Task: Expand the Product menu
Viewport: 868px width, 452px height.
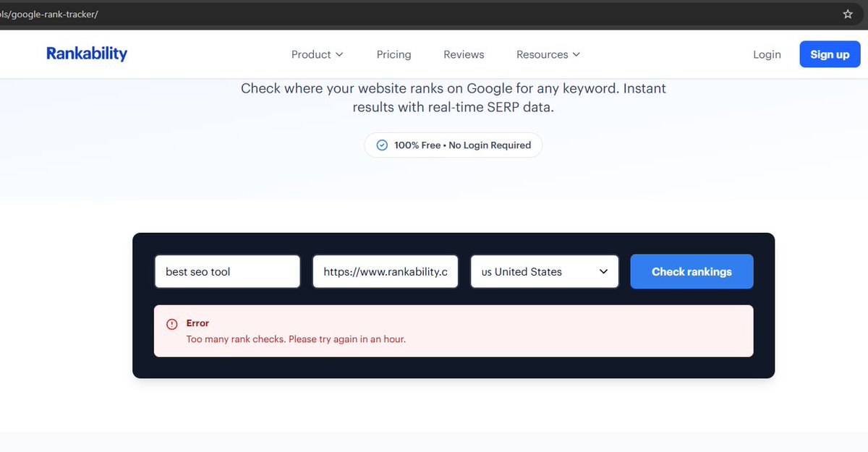Action: [x=318, y=54]
